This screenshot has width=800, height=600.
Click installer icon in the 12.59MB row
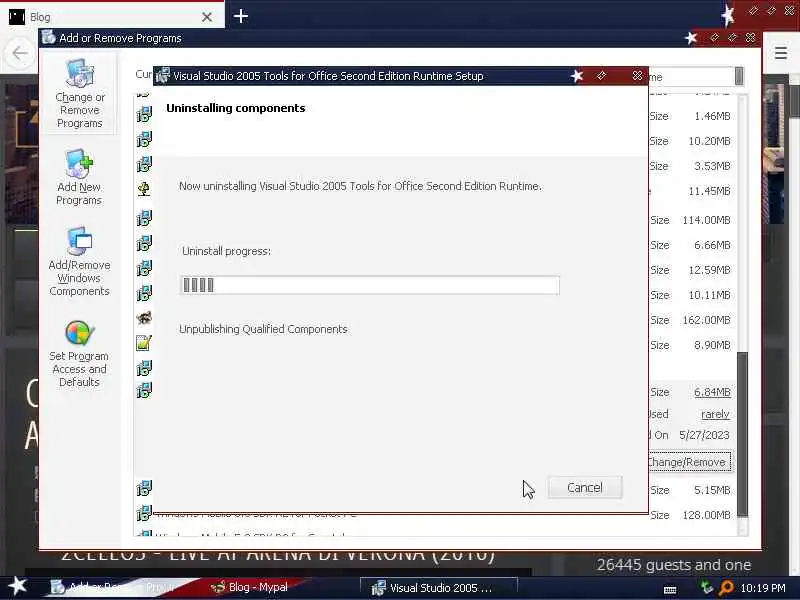[x=144, y=268]
